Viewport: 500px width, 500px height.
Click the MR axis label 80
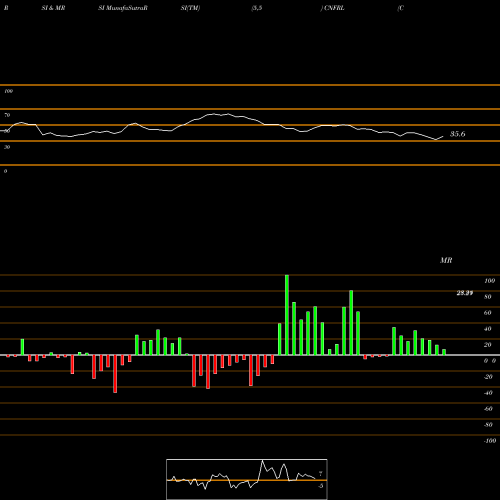point(488,297)
